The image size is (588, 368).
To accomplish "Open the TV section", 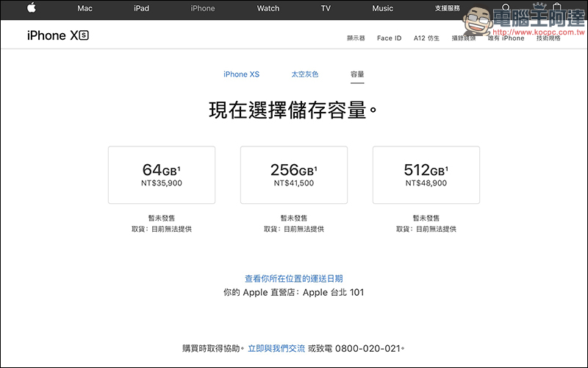I will pyautogui.click(x=326, y=9).
